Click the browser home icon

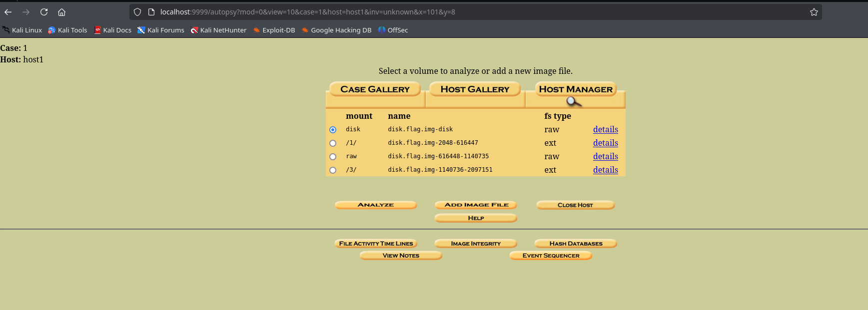point(61,12)
